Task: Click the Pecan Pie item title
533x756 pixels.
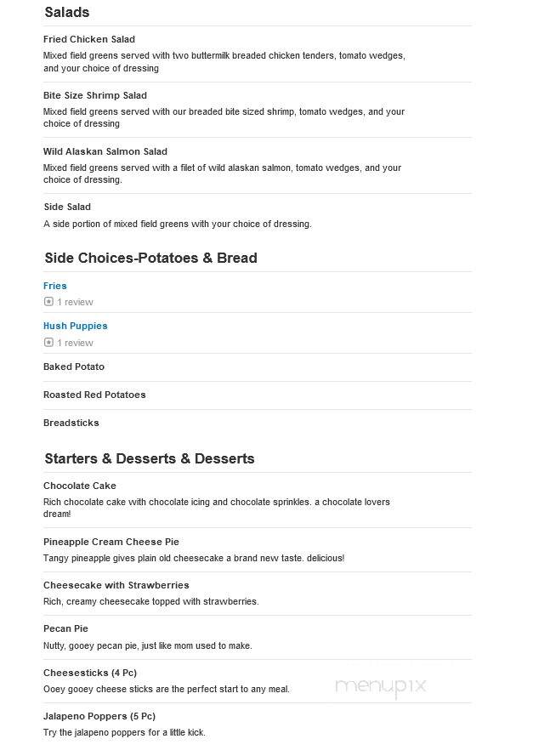Action: (65, 628)
